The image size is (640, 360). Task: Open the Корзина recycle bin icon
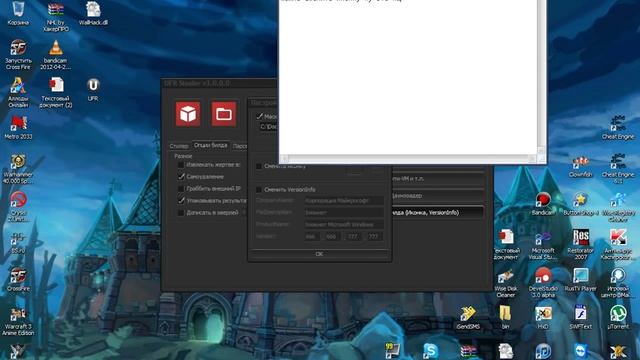pos(18,13)
